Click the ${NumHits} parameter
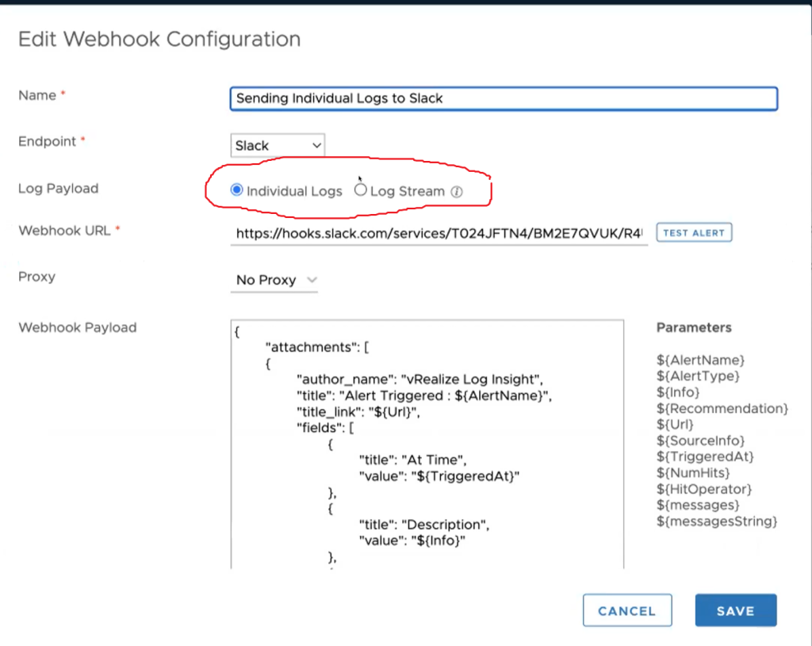Viewport: 812px width, 646px height. [693, 473]
